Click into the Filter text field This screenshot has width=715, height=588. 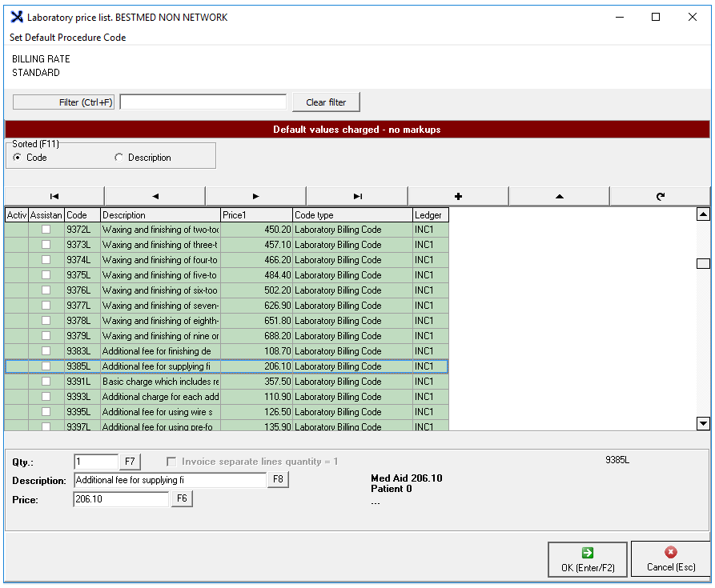(x=203, y=102)
